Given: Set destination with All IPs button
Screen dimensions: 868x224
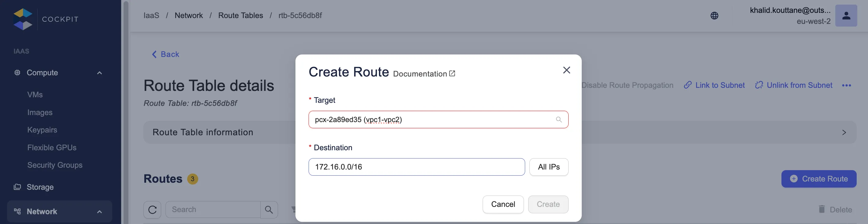Looking at the screenshot, I should coord(549,167).
